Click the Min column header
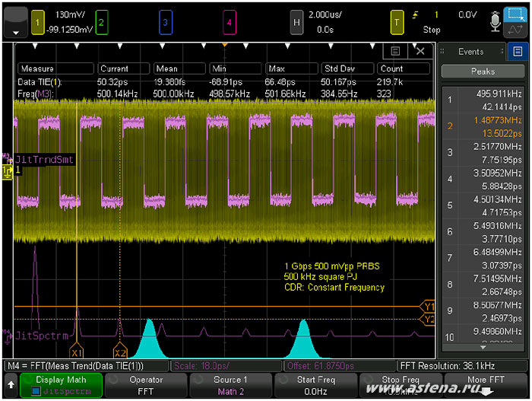 236,68
